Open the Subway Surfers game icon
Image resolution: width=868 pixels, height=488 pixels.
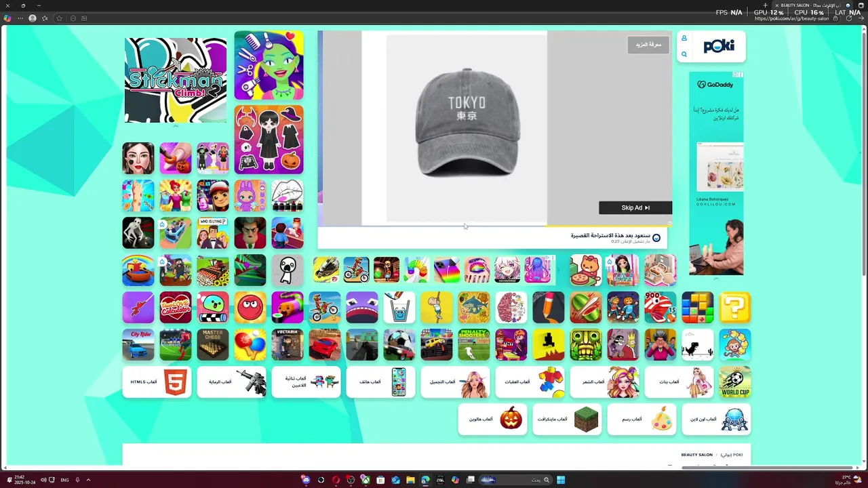(213, 196)
